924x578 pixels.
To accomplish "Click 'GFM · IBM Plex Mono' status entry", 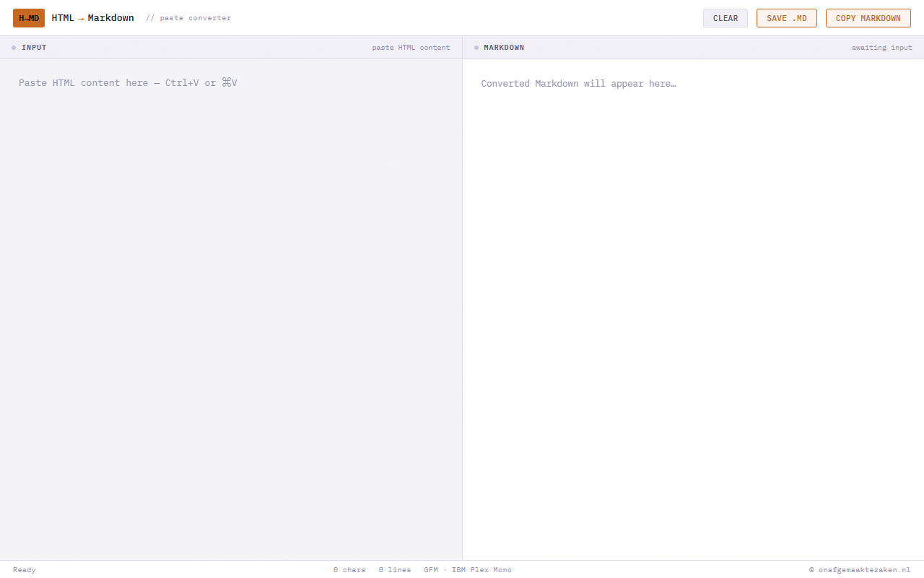I will [x=468, y=570].
